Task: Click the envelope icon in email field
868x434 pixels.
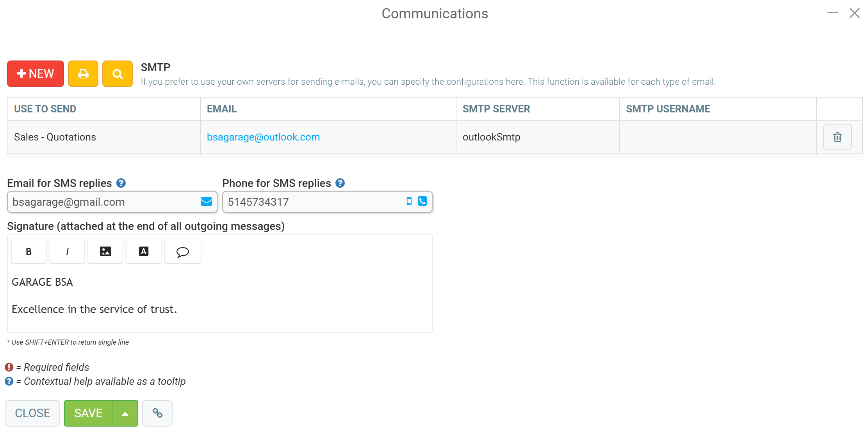Action: (206, 201)
